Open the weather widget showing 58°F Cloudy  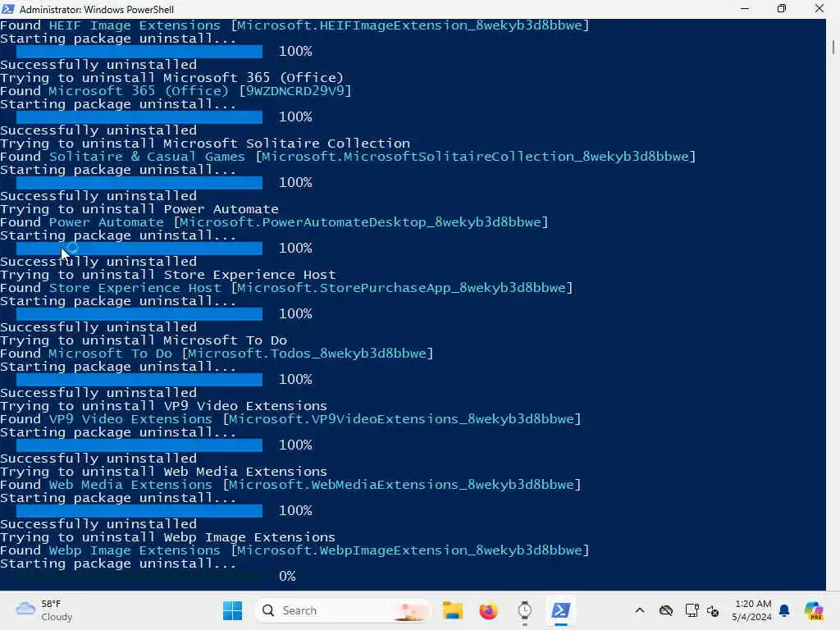(44, 610)
